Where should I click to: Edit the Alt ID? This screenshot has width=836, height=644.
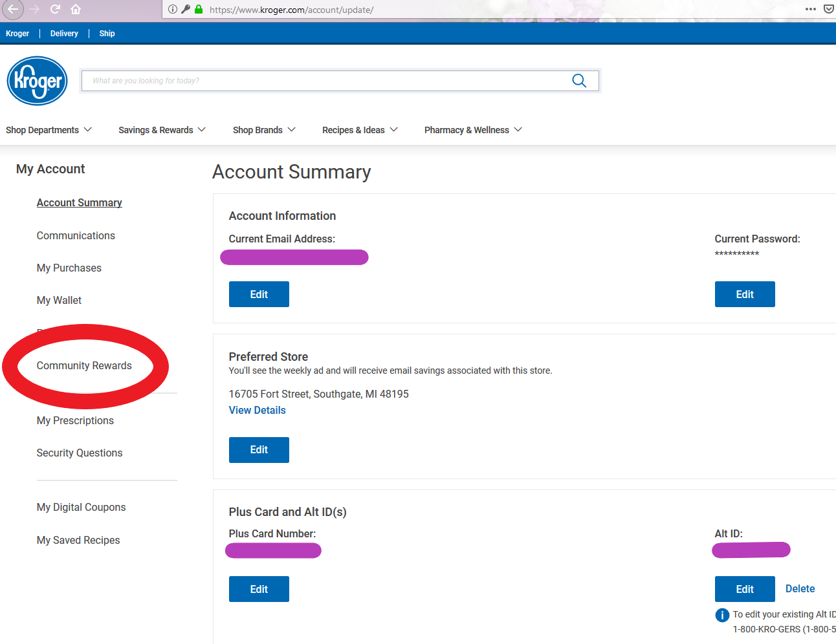(x=745, y=589)
